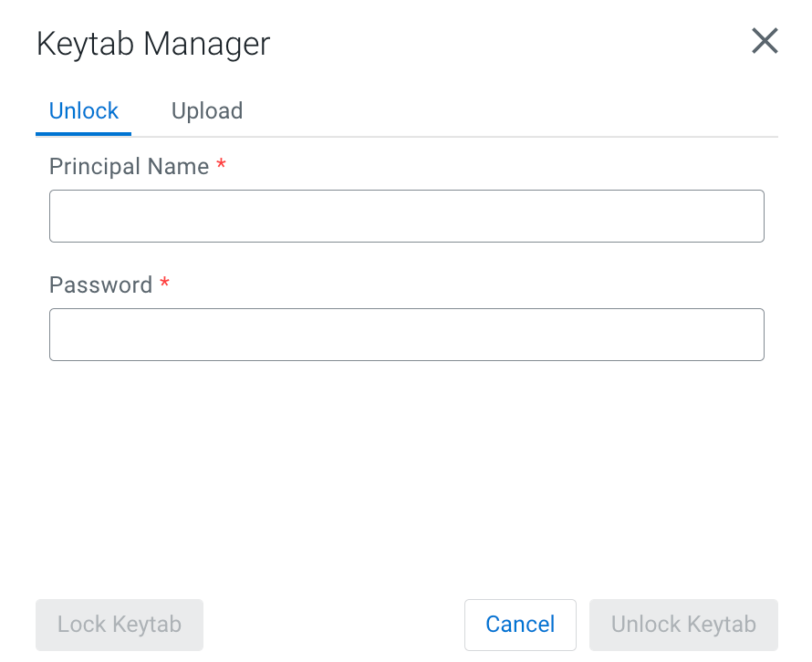
Task: Open the keytab Upload section
Action: (x=207, y=111)
